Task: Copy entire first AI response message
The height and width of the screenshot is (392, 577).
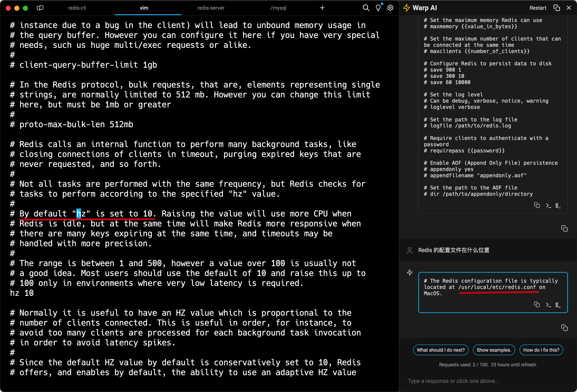Action: (564, 228)
